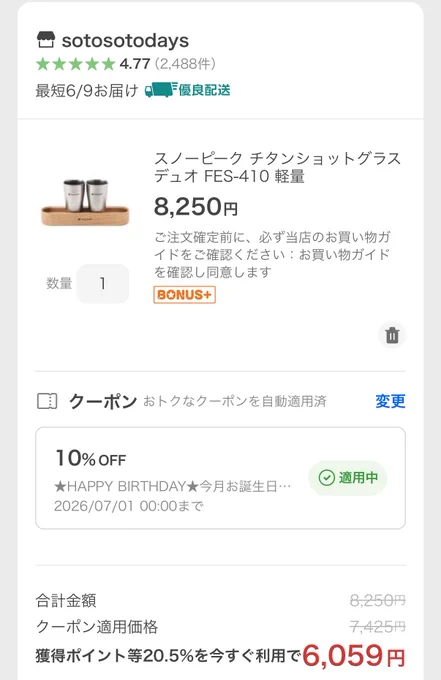Open the sotosotodays shop name link
The width and height of the screenshot is (441, 680).
[125, 41]
